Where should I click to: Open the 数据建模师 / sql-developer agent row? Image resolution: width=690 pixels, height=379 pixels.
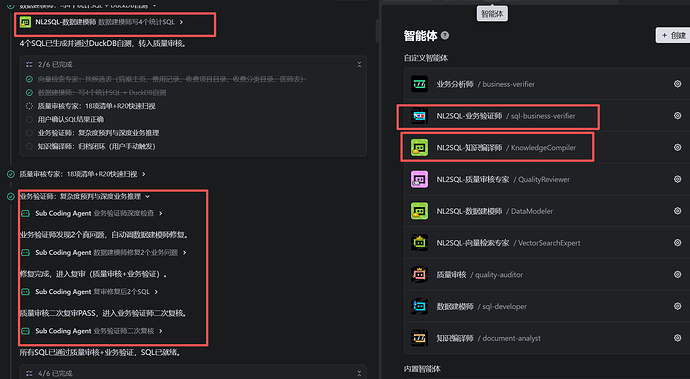[x=547, y=306]
